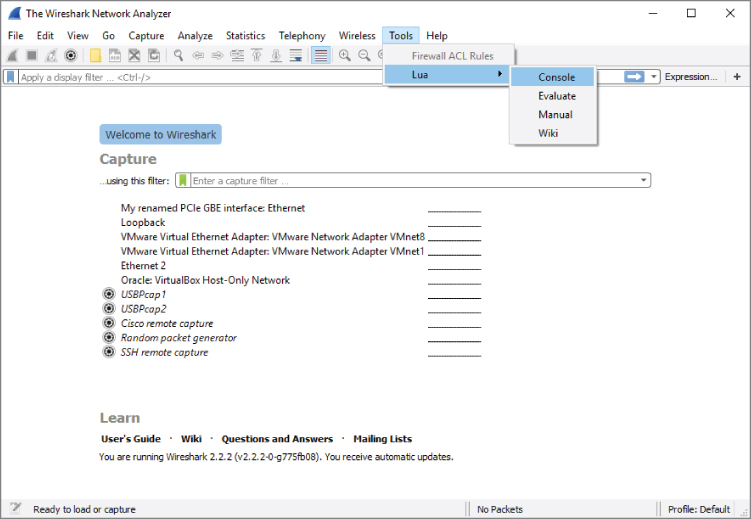
Task: Toggle packet colorization rules icon
Action: (x=321, y=56)
